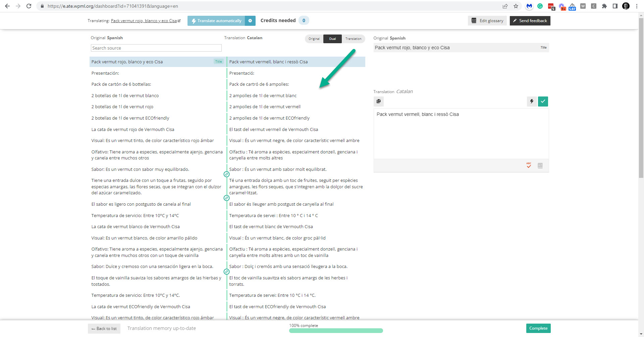Open the Extensions puzzle menu
This screenshot has width=644, height=337.
click(x=604, y=6)
